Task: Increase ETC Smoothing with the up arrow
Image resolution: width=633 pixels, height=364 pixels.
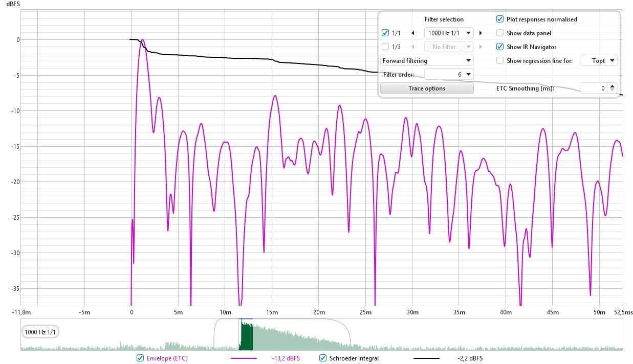Action: click(x=613, y=86)
